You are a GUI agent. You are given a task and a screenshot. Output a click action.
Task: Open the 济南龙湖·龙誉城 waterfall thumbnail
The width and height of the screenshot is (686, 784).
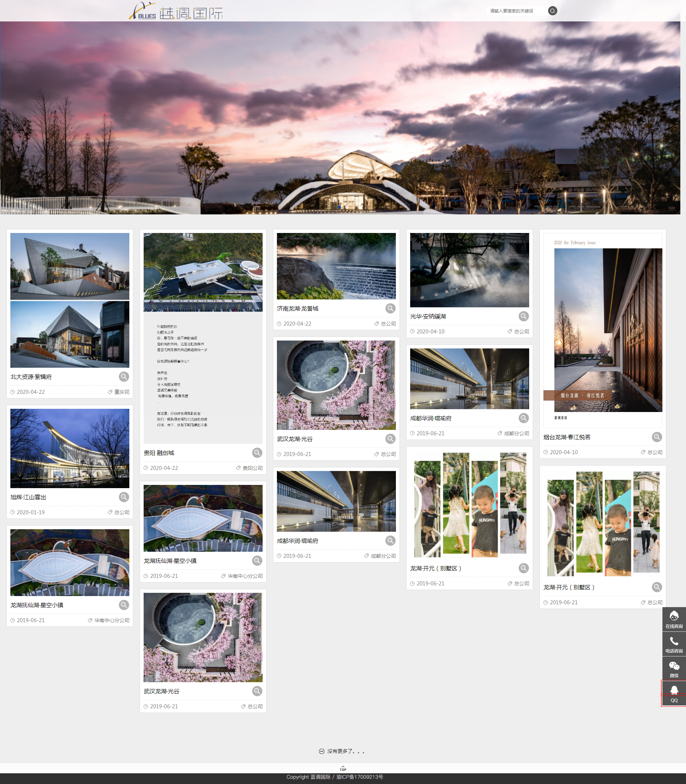pos(336,266)
